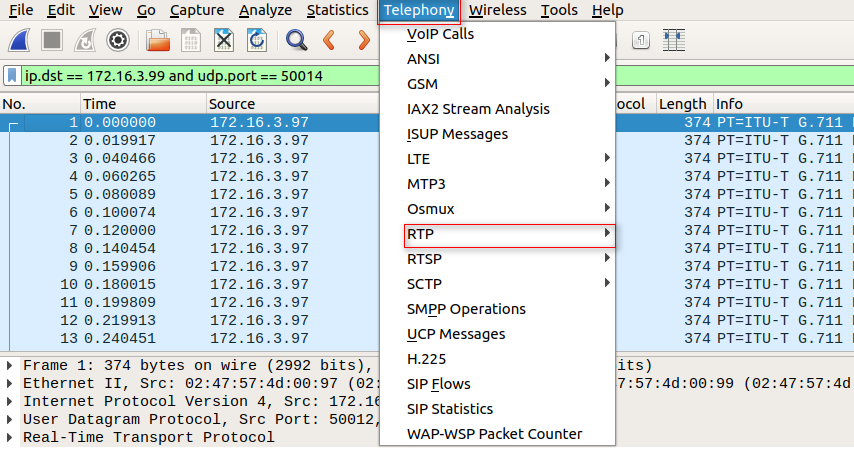Sort by the Source column header
Viewport: 854px width, 471px height.
tap(293, 103)
